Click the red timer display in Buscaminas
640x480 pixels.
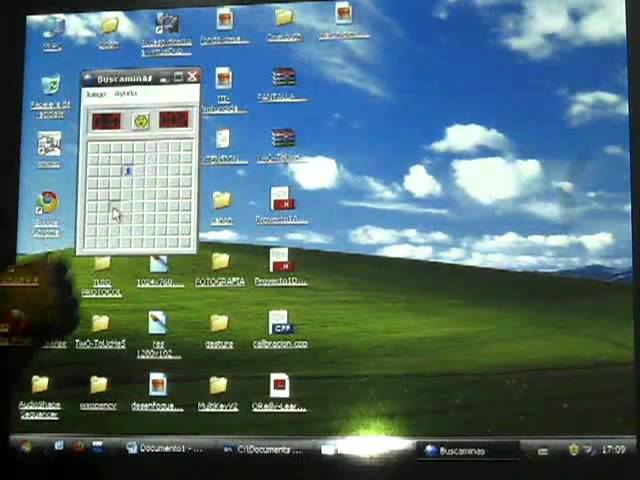click(x=174, y=120)
